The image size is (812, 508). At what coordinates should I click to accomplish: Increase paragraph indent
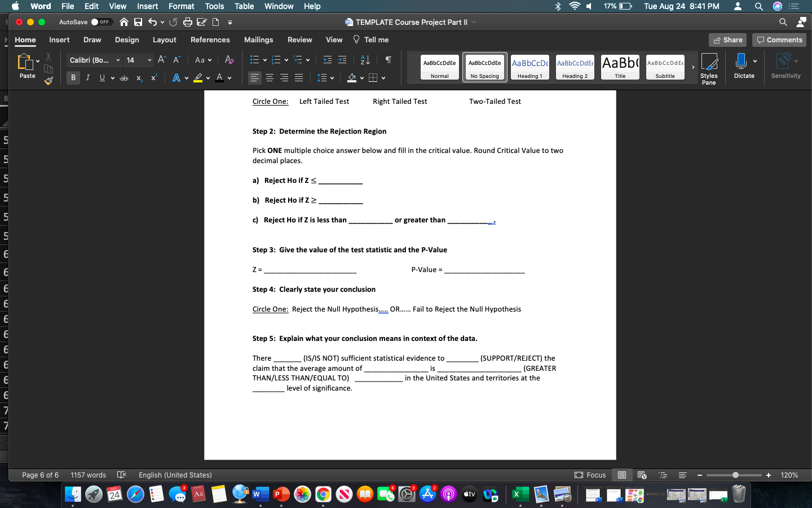click(342, 60)
